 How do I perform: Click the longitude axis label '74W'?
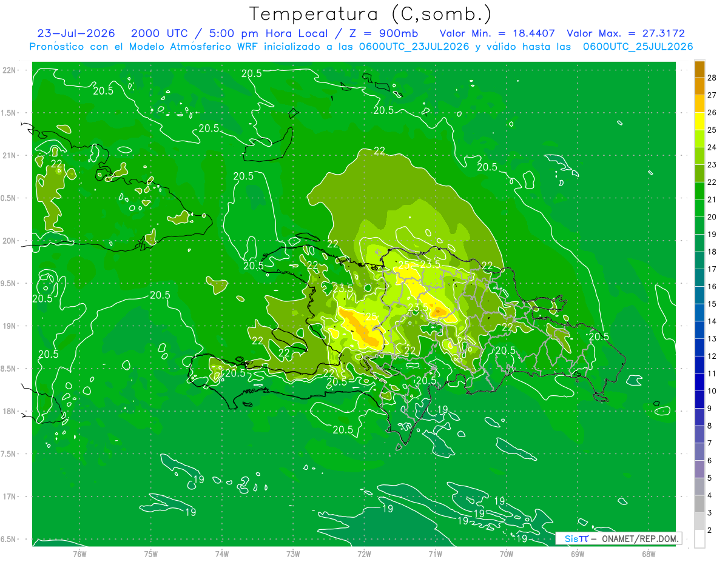click(222, 553)
